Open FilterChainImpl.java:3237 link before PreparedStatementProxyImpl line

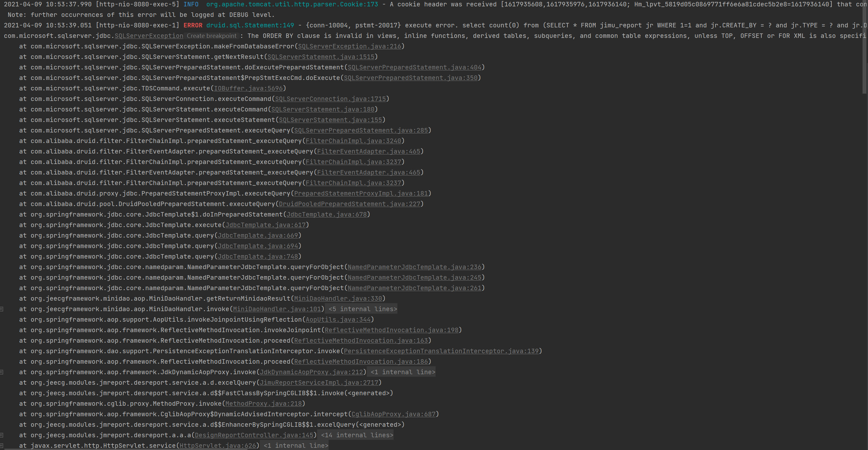[353, 183]
